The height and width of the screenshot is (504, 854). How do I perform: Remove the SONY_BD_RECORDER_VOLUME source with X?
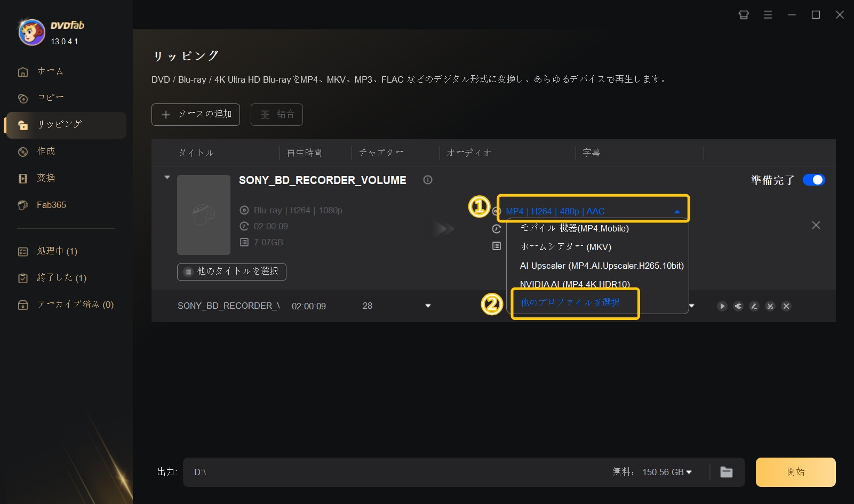point(816,225)
